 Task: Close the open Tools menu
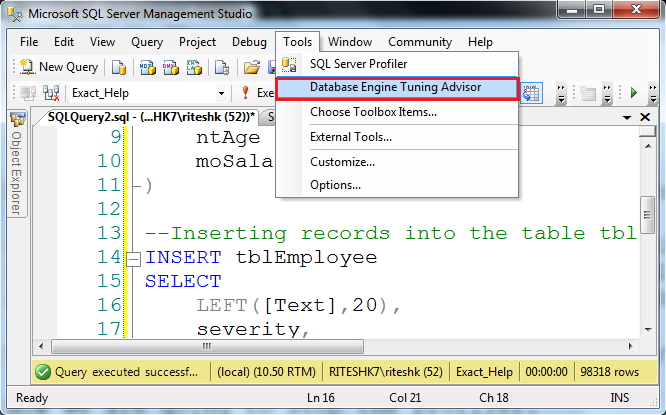[297, 42]
